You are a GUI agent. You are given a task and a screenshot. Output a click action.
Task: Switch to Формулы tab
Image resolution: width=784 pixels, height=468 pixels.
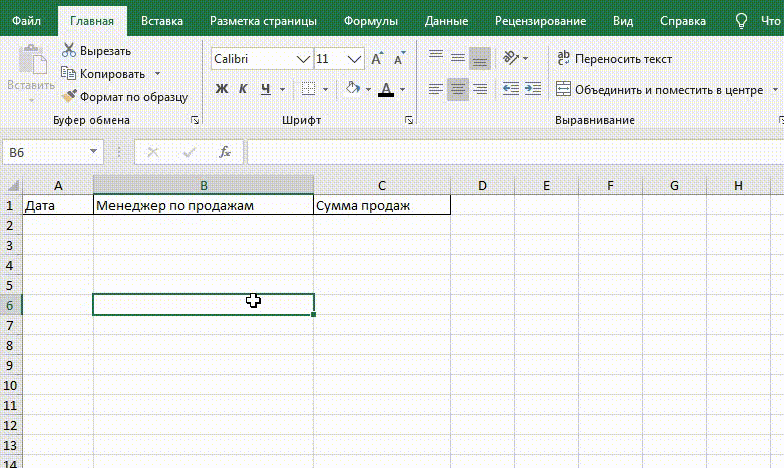point(370,21)
